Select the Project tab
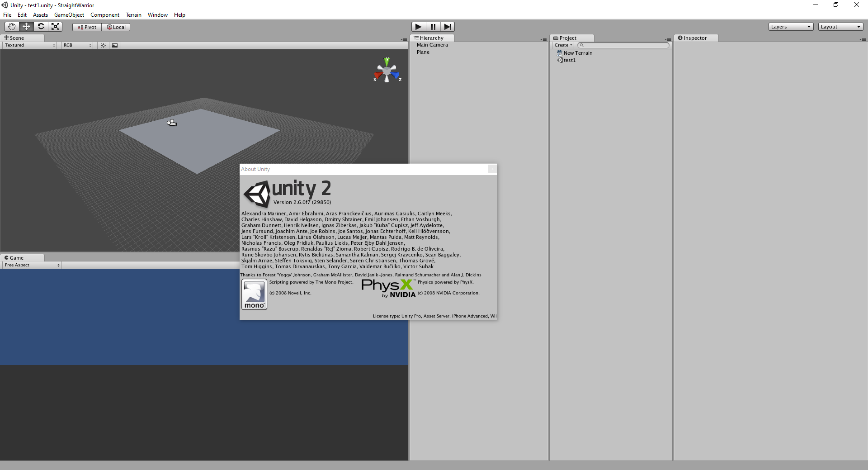This screenshot has height=470, width=868. (x=572, y=38)
